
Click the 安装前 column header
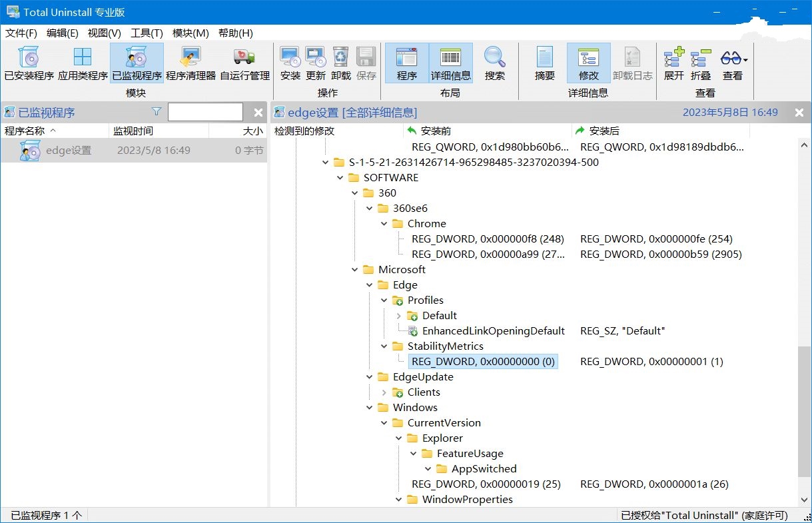point(487,131)
